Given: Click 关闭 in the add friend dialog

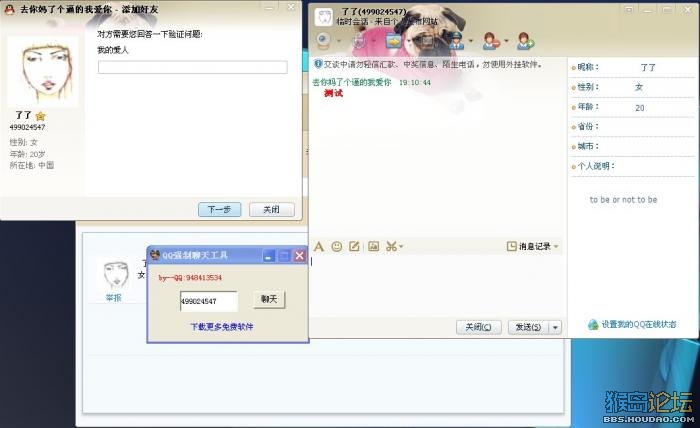Looking at the screenshot, I should 271,209.
